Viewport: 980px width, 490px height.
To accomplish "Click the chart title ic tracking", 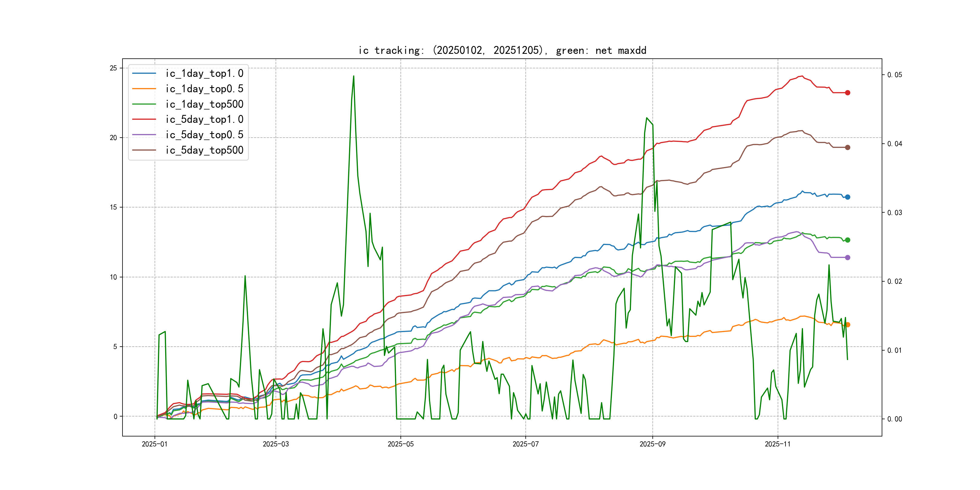I will tap(502, 50).
